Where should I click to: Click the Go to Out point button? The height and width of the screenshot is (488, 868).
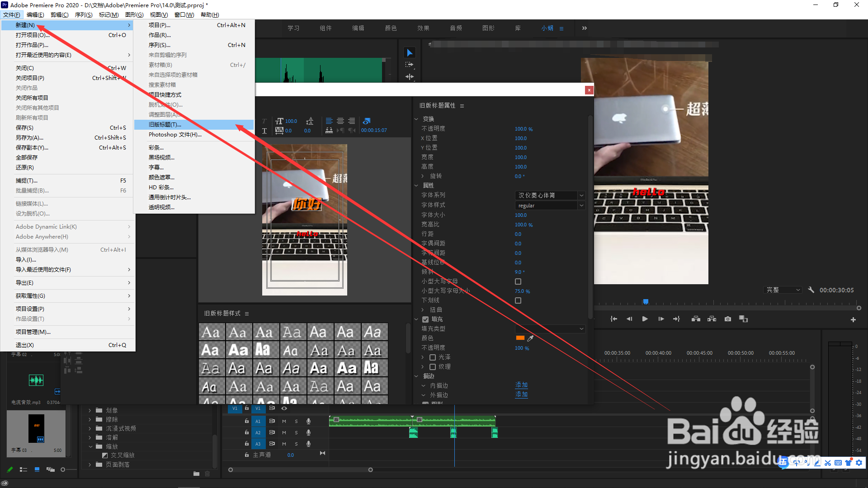676,319
